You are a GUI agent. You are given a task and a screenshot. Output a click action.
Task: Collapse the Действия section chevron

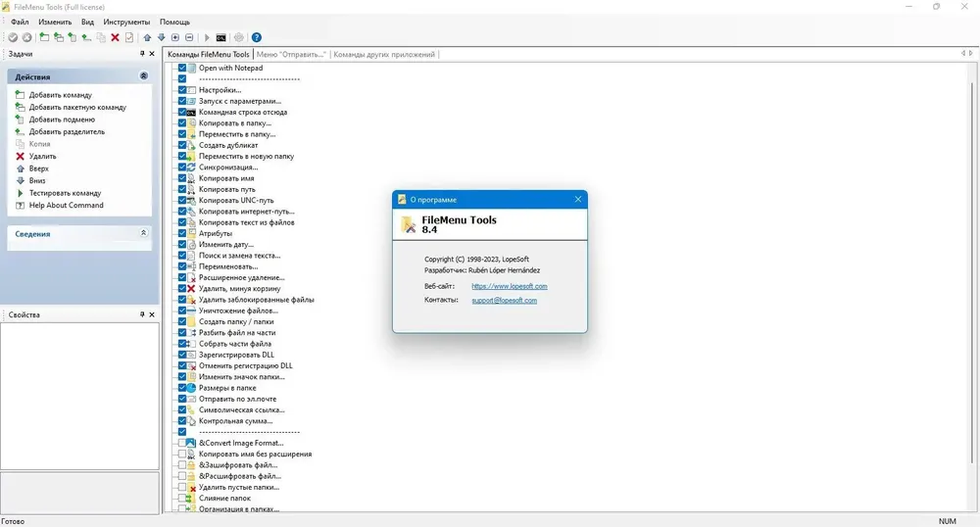[144, 76]
